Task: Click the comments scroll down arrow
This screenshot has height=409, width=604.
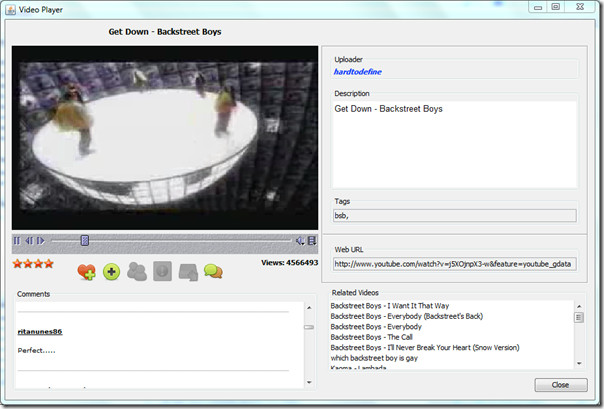Action: click(x=309, y=382)
